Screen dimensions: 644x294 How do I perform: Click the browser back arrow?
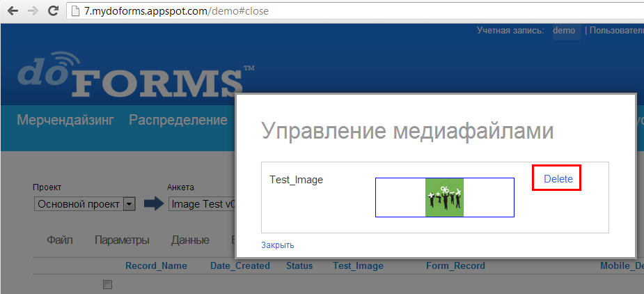12,12
